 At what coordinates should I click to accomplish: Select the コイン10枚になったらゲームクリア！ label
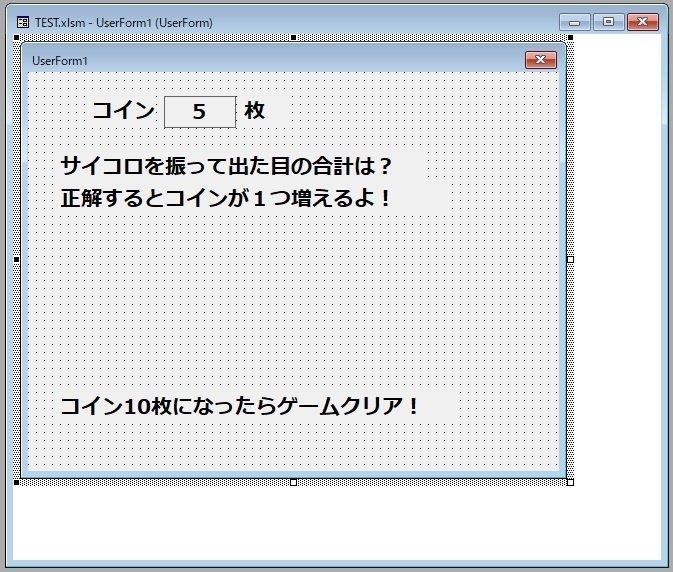tap(239, 406)
